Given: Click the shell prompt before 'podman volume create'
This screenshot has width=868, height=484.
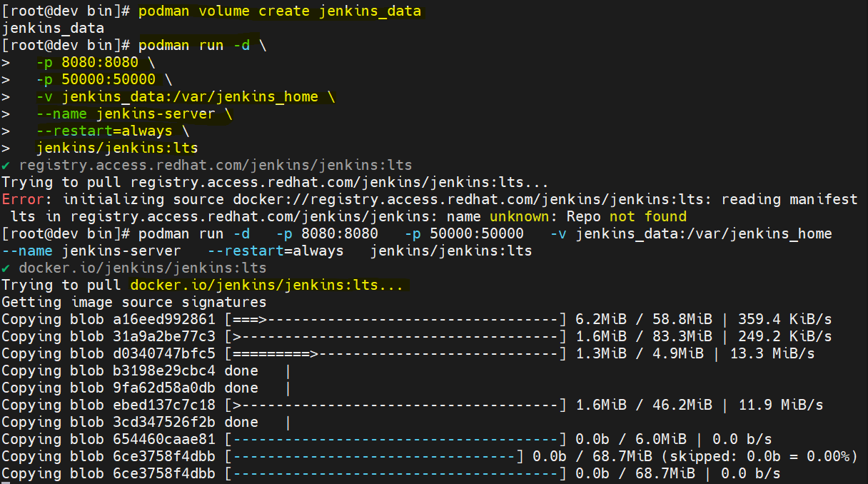Looking at the screenshot, I should click(x=66, y=11).
